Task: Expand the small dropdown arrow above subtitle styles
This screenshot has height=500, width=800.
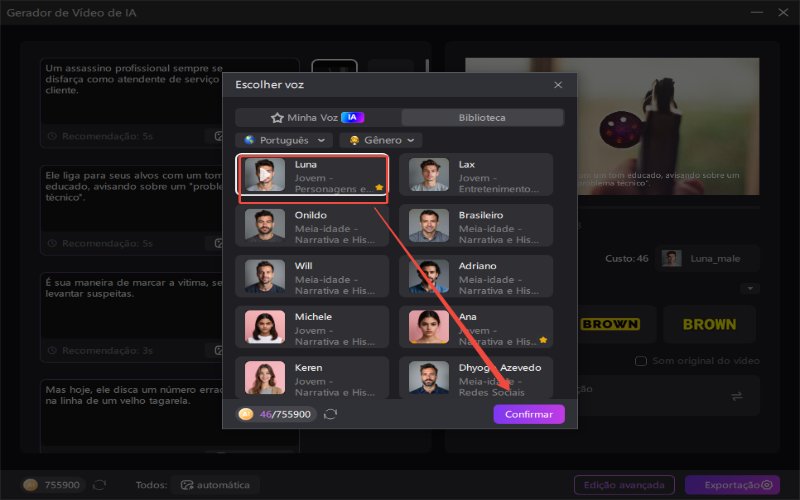Action: click(x=750, y=289)
